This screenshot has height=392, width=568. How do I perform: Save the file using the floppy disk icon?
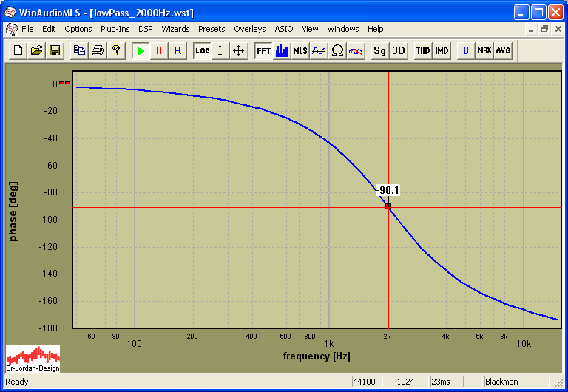(54, 50)
